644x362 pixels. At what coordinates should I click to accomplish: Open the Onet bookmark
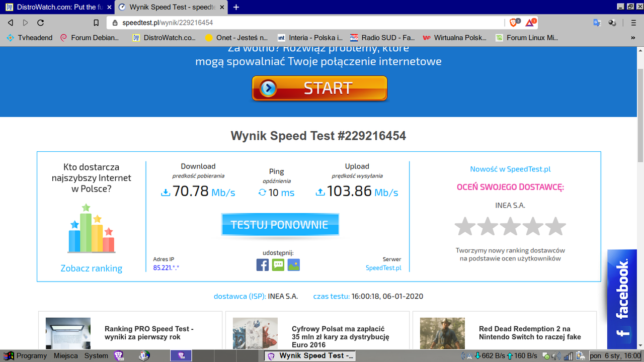(236, 38)
